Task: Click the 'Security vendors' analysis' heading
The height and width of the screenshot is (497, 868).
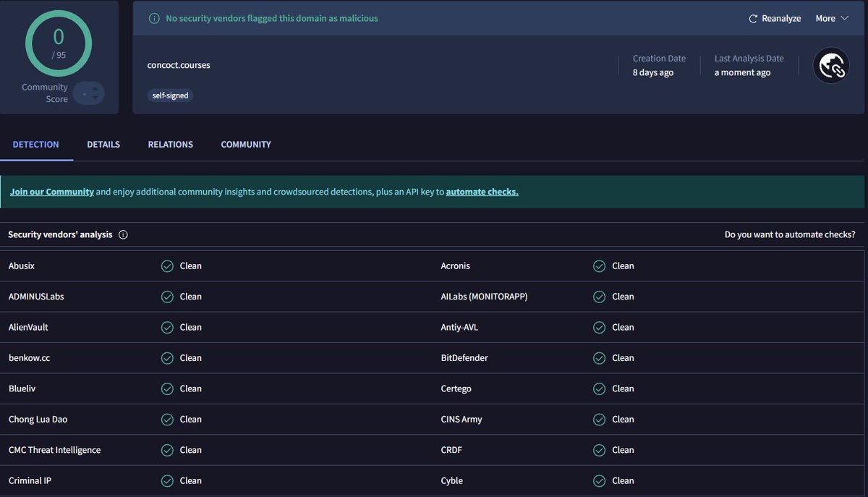Action: pyautogui.click(x=60, y=235)
